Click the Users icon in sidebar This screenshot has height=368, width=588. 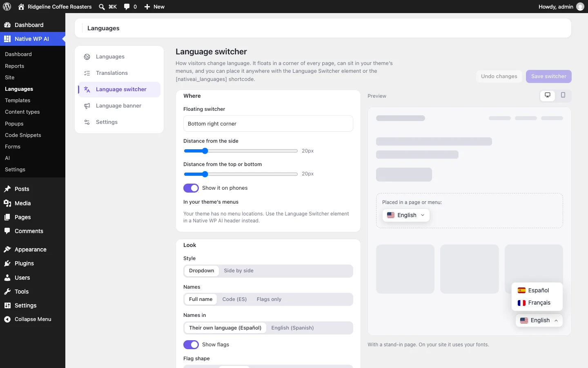click(7, 278)
